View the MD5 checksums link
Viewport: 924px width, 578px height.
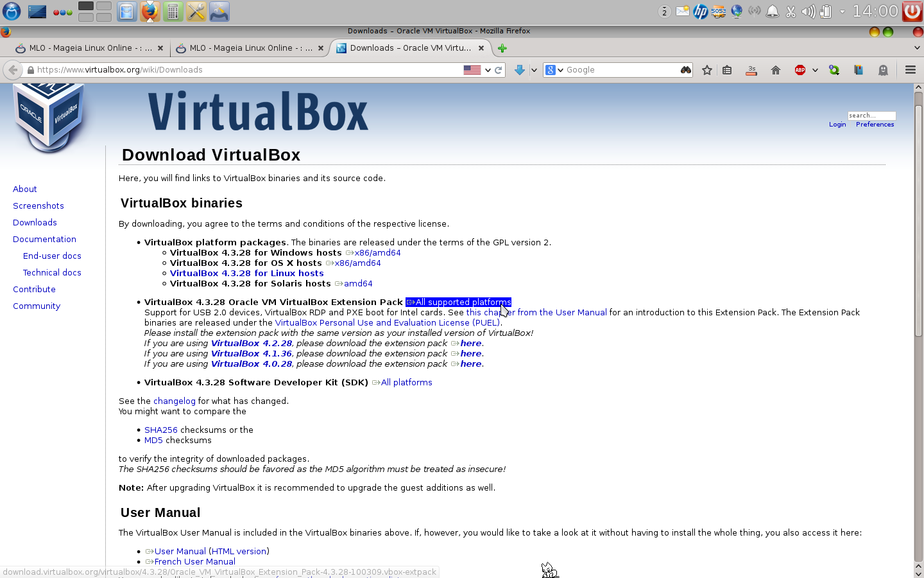(153, 441)
